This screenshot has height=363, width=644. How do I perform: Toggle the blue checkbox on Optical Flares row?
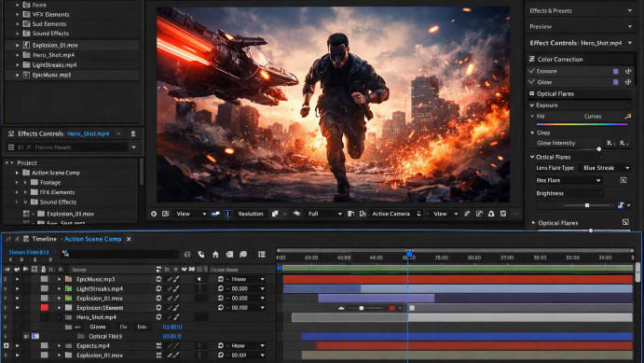(x=35, y=336)
